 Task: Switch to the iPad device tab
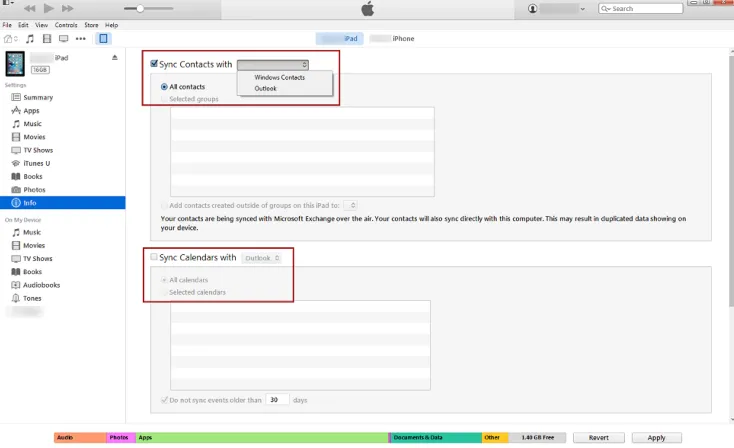tap(339, 38)
